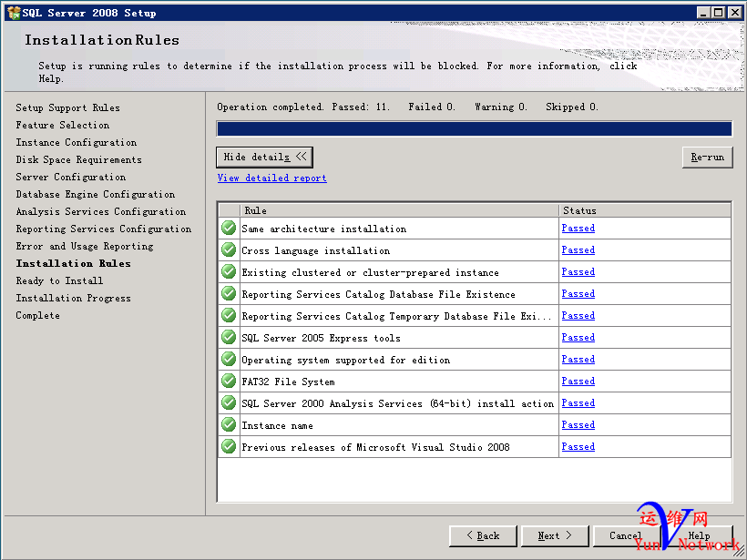747x560 pixels.
Task: Select Analysis Services Configuration step
Action: [x=100, y=211]
